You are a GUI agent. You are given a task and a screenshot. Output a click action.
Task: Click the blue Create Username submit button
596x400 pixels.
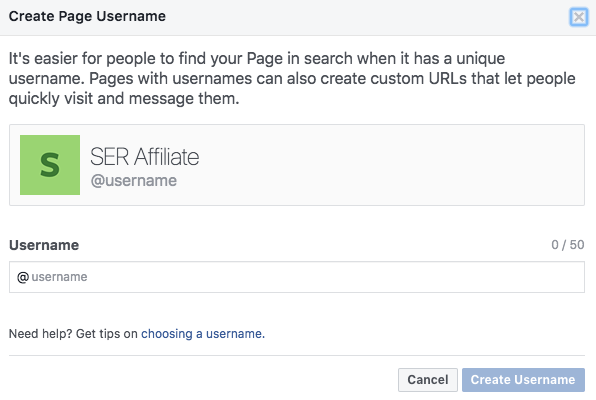pos(523,379)
